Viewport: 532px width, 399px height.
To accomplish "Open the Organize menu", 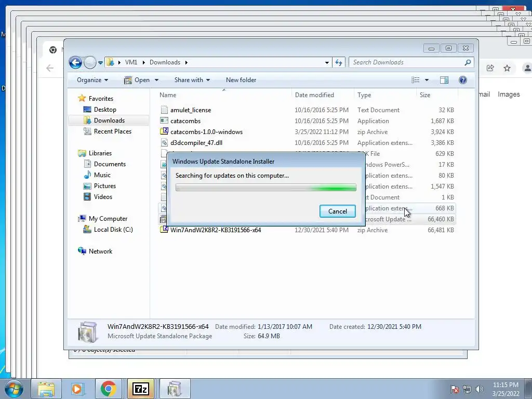I will click(x=92, y=80).
